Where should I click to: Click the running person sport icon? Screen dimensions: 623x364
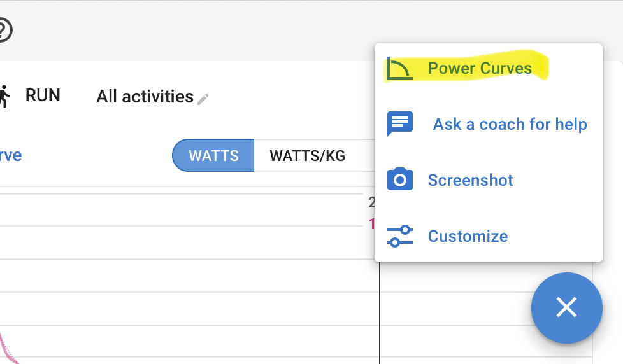click(x=4, y=96)
